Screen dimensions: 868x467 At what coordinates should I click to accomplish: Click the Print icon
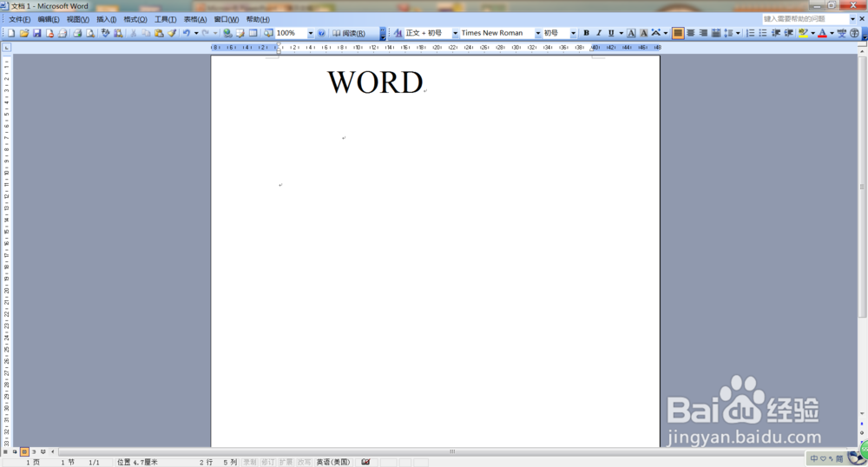pyautogui.click(x=77, y=33)
